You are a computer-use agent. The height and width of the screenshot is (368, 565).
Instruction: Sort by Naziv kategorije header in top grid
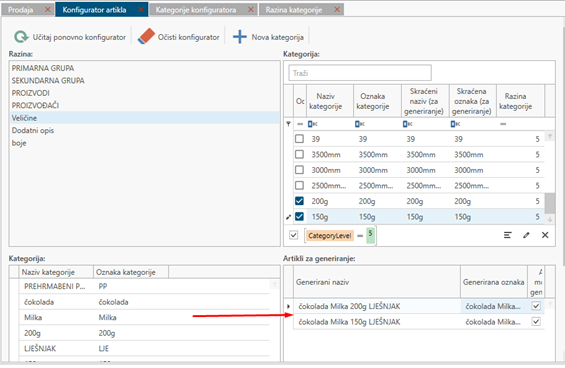330,101
